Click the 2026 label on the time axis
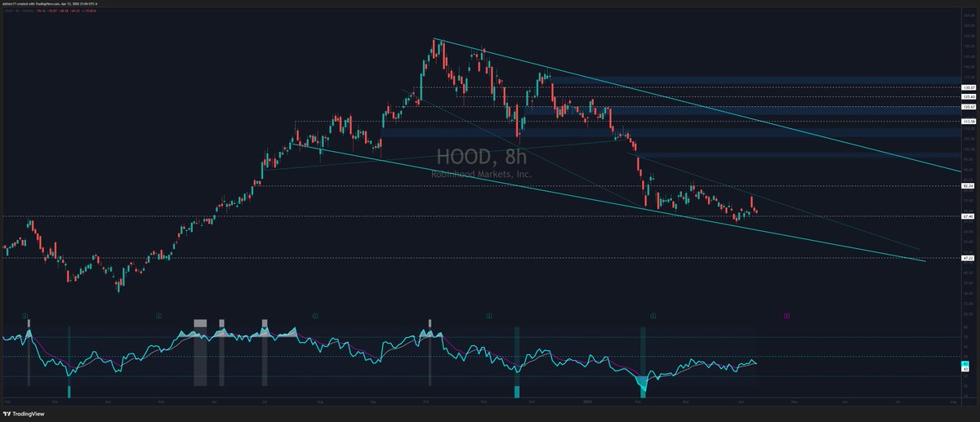980x422 pixels. pos(589,402)
